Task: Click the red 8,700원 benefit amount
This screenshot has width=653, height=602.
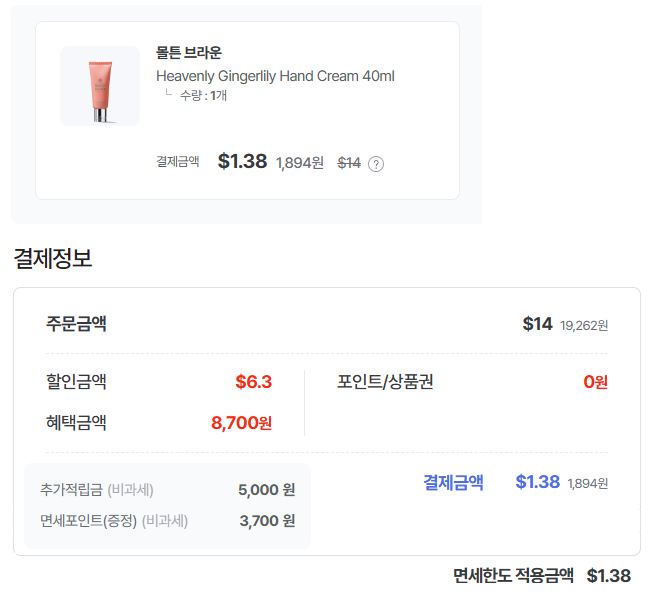Action: [241, 423]
